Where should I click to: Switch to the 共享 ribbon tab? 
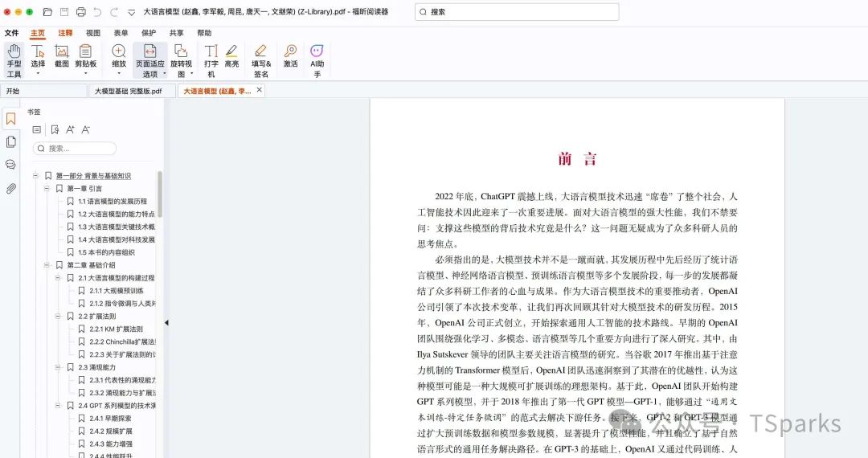point(176,33)
